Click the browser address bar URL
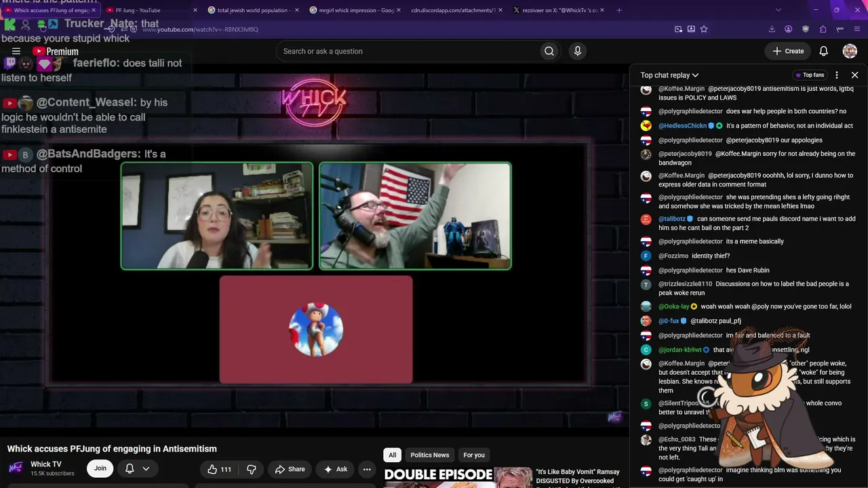868x488 pixels. (200, 29)
